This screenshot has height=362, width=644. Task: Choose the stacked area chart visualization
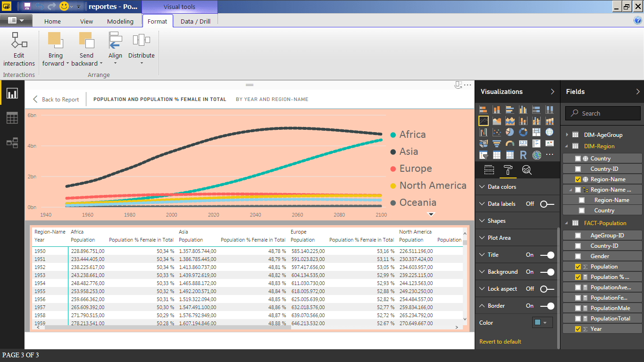[510, 121]
